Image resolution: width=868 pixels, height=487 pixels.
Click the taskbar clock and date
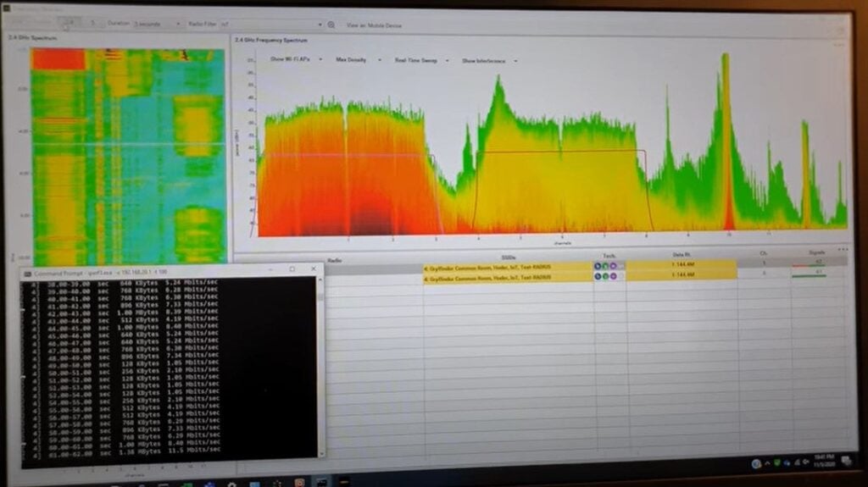click(x=822, y=464)
